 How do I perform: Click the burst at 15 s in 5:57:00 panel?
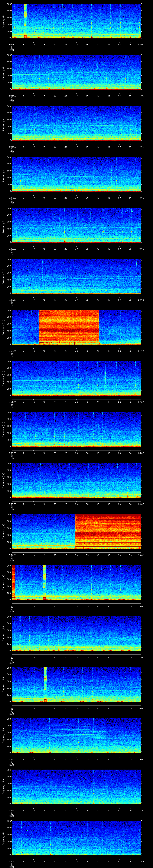45,685
